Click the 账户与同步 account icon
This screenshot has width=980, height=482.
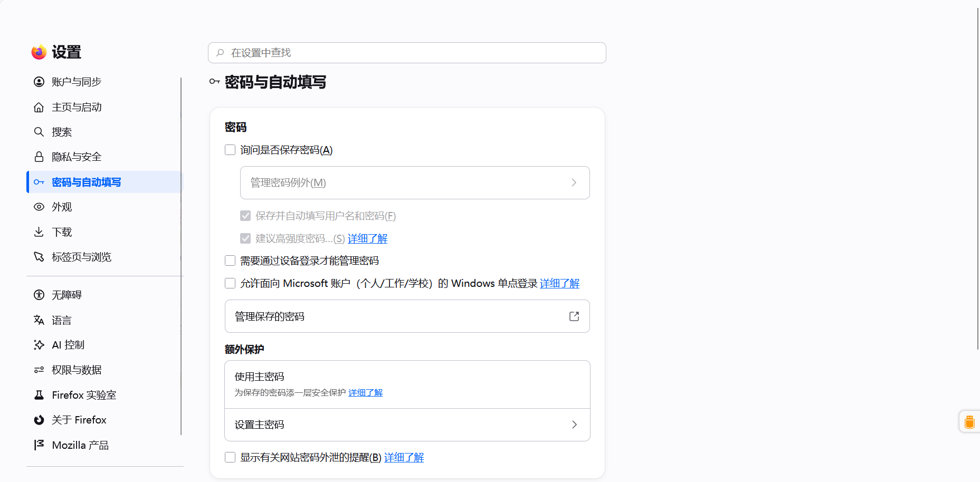(x=39, y=82)
